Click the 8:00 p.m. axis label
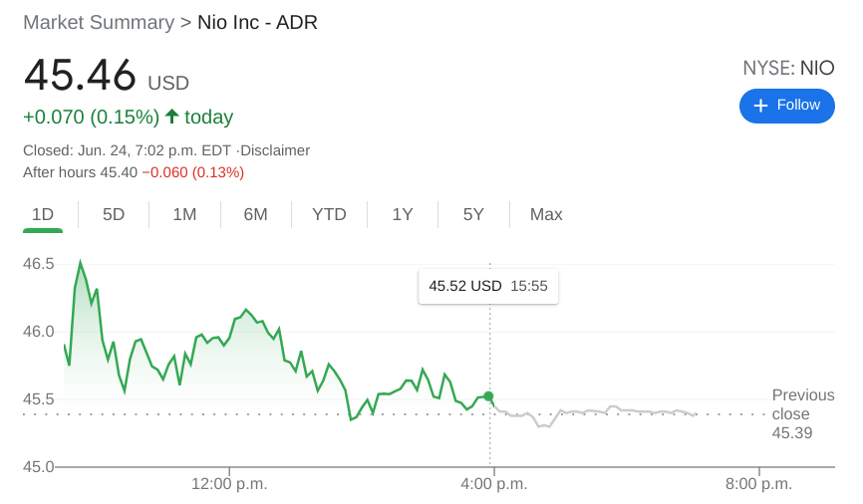 [x=758, y=484]
